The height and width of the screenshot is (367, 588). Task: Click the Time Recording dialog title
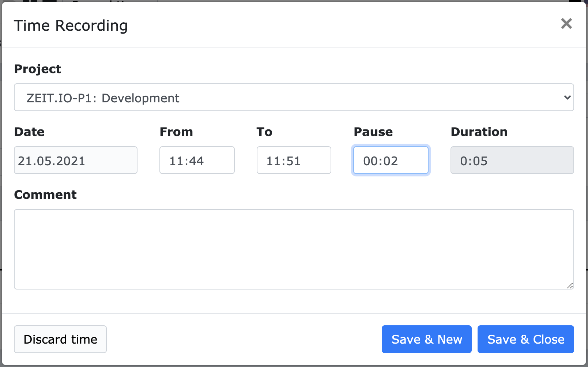(x=71, y=26)
